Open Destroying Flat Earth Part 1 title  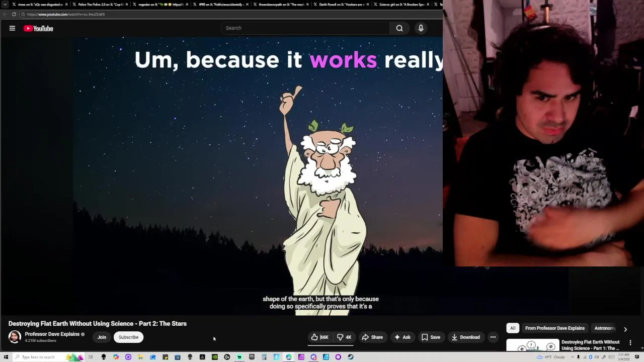coord(591,345)
